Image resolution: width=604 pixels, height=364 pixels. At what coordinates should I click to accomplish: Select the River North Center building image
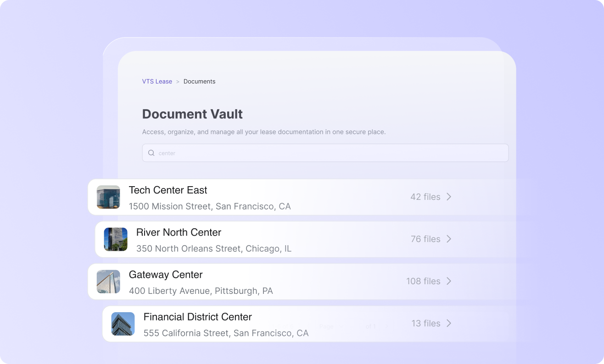pos(116,239)
